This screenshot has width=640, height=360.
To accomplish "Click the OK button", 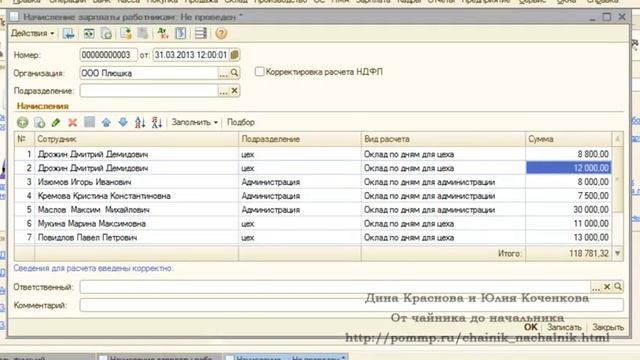I will coord(531,327).
